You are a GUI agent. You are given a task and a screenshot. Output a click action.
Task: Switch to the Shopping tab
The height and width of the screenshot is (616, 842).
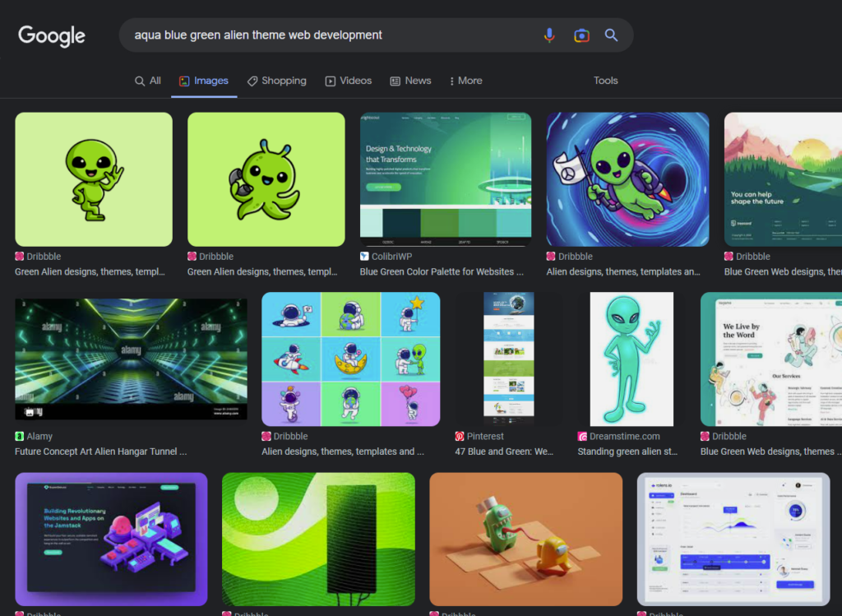point(276,81)
